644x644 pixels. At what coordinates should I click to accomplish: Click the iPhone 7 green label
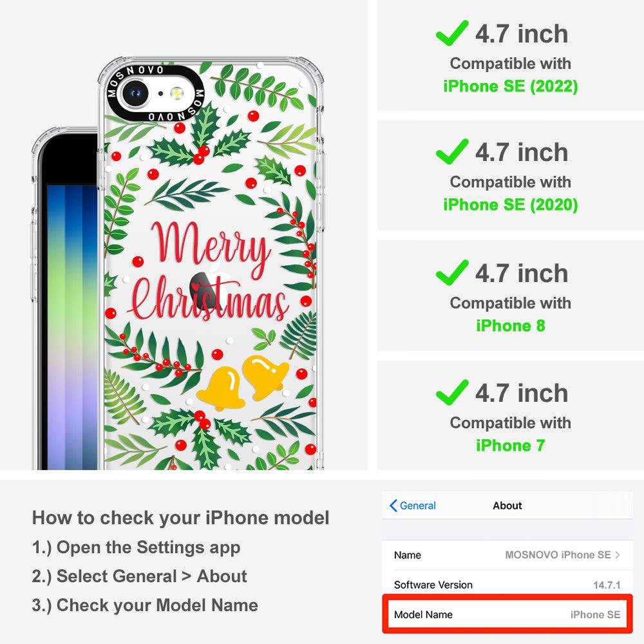(511, 445)
